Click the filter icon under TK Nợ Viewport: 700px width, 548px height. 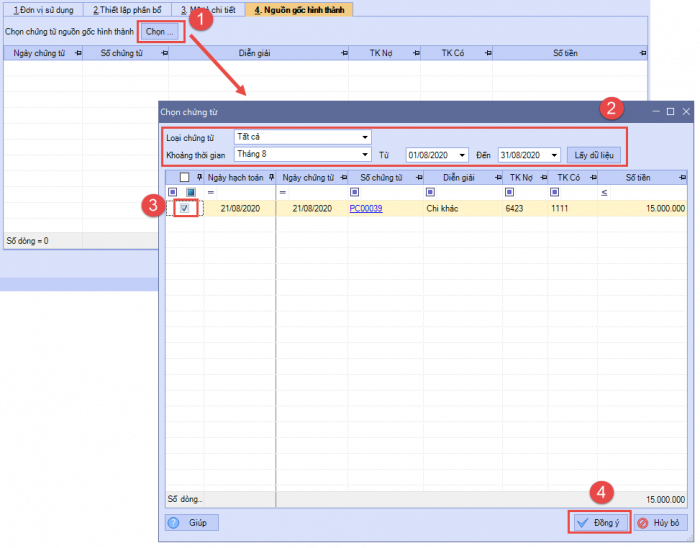pos(510,192)
